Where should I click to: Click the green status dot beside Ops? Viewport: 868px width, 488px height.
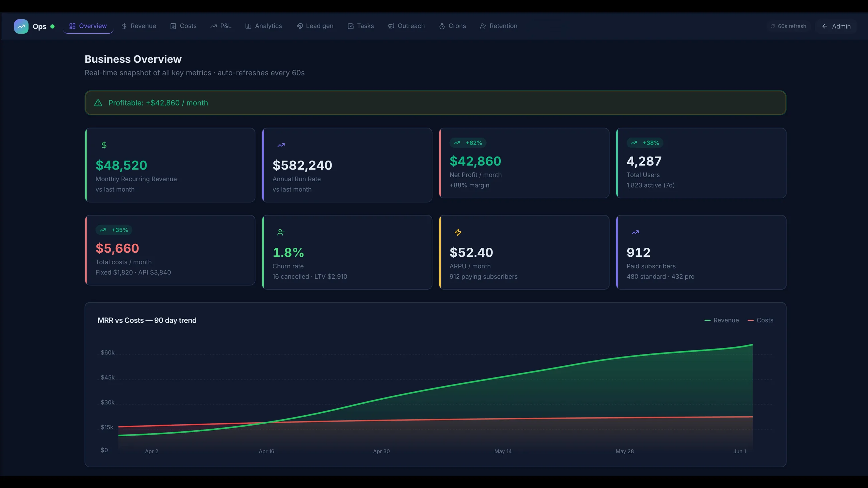52,26
